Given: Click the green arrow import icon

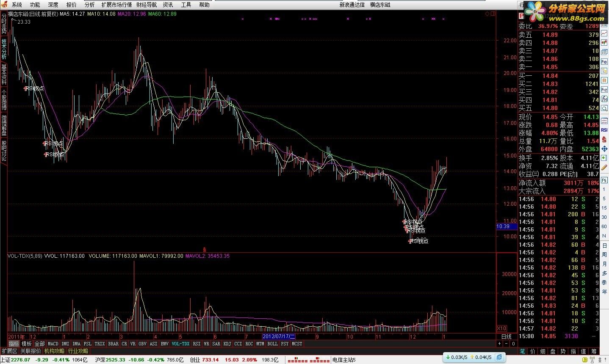Looking at the screenshot, I should [x=604, y=157].
